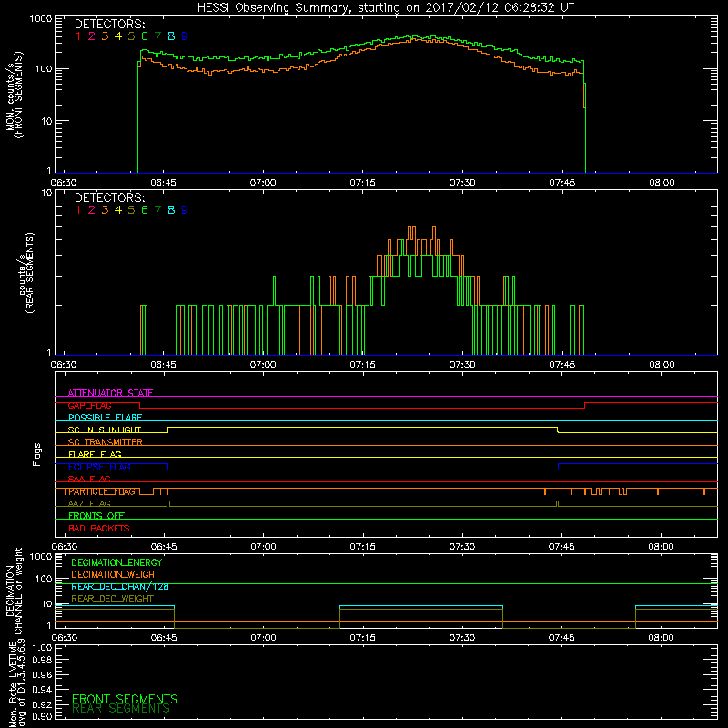Click the PARTICLE_FLAG label
Viewport: 728px width, 728px height.
point(102,491)
